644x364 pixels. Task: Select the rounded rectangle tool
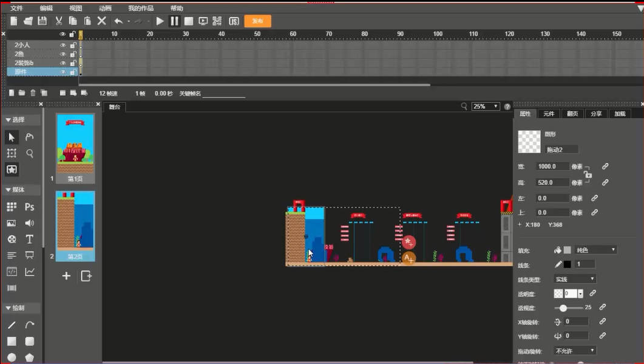click(30, 342)
